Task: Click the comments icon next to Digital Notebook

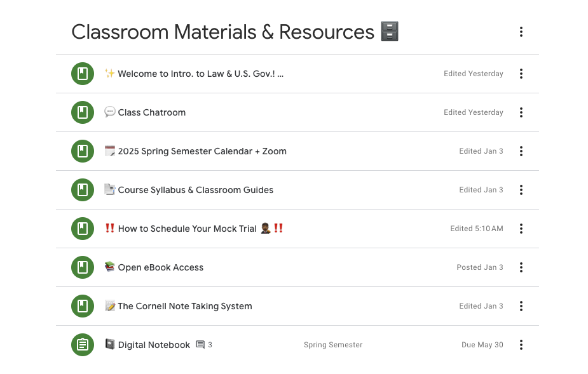Action: 201,345
